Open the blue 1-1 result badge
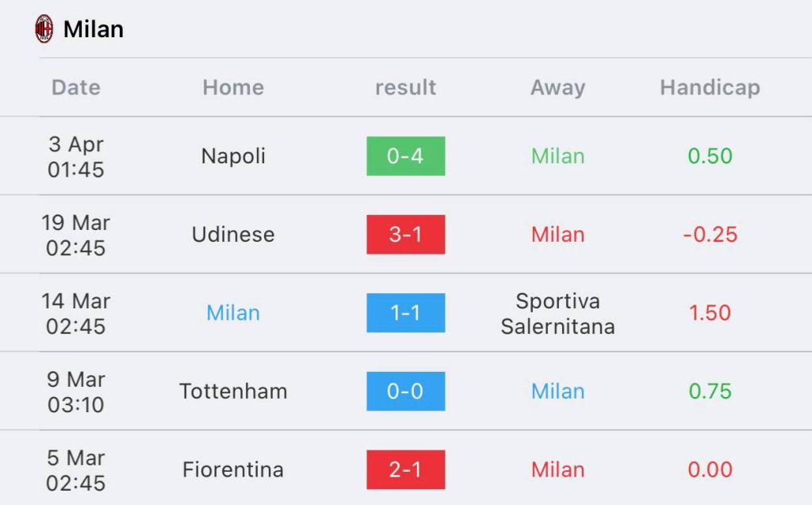The image size is (812, 505). tap(405, 313)
